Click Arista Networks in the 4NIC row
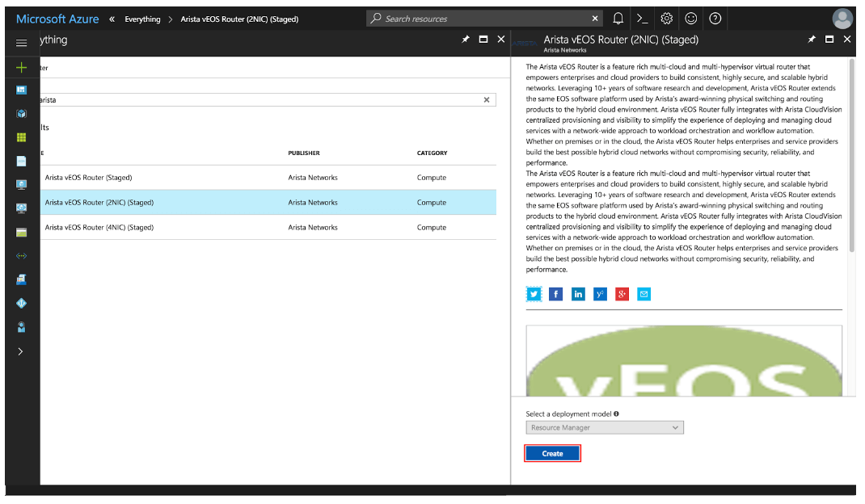Screen dimensions: 865x504 (313, 227)
